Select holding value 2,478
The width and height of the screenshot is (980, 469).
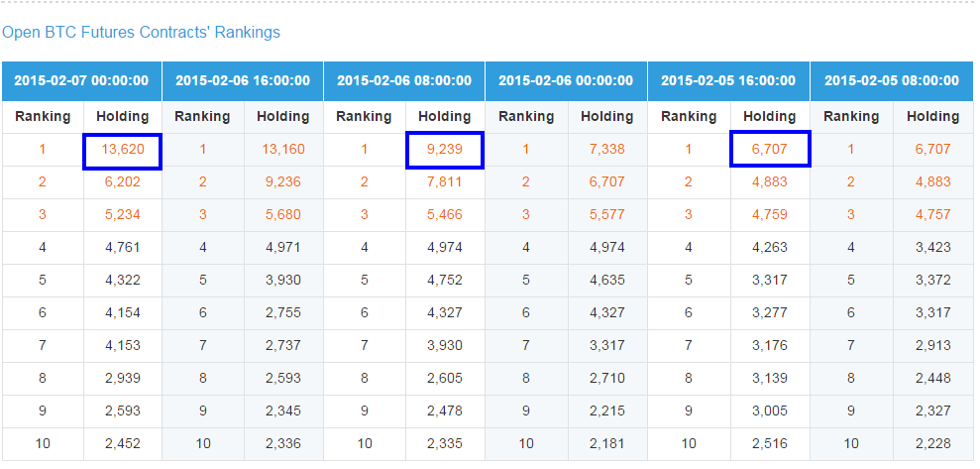(445, 410)
